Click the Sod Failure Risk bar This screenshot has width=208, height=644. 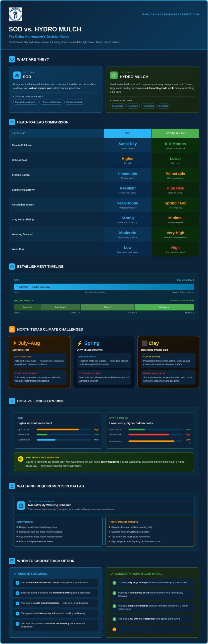(x=64, y=434)
